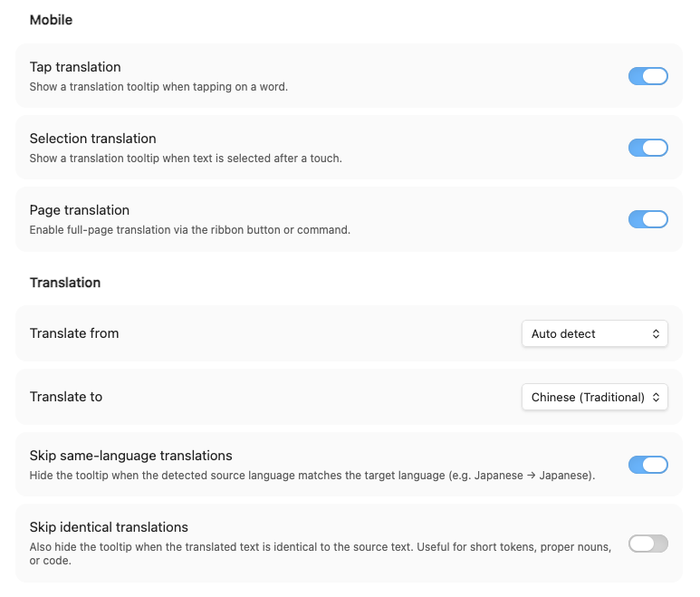Viewport: 700px width, 597px height.
Task: Click the Translation section heading
Action: coord(65,283)
